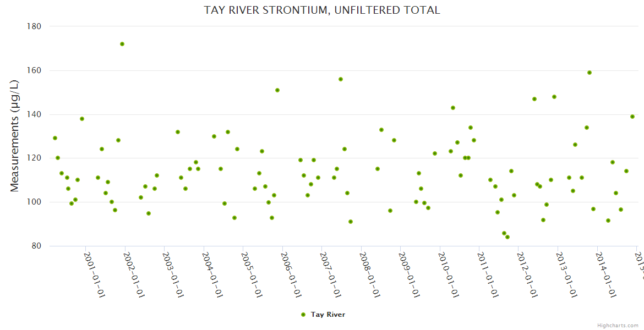Click the 159 data point in late 2013
Viewport: 644px width, 330px height.
(590, 73)
